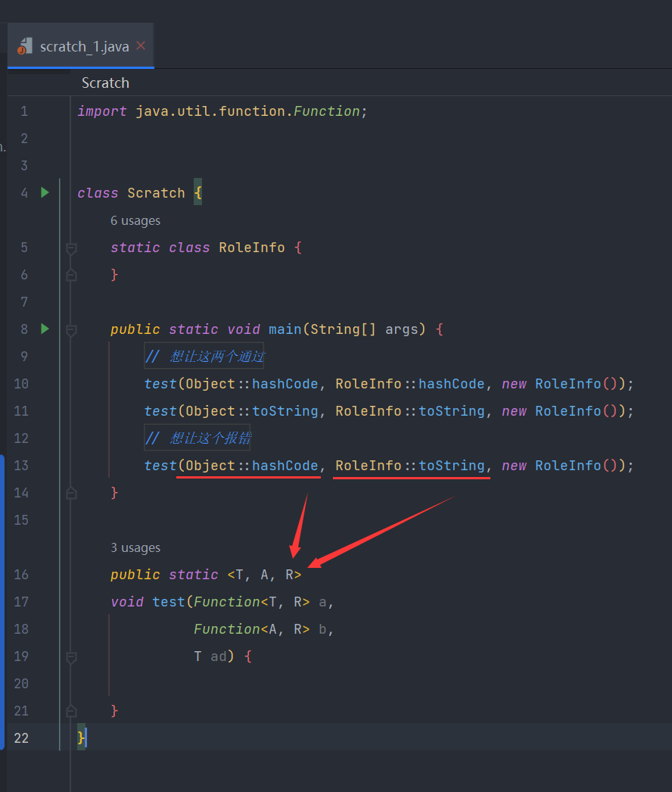Place cursor on Function in import statement
The width and height of the screenshot is (672, 792).
click(326, 111)
